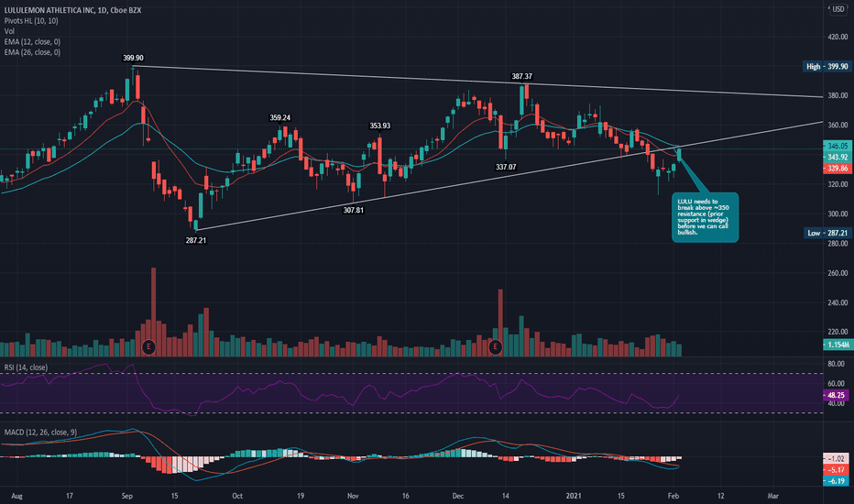Image resolution: width=854 pixels, height=504 pixels.
Task: Click the earnings 'E' marker near September
Action: coord(148,346)
